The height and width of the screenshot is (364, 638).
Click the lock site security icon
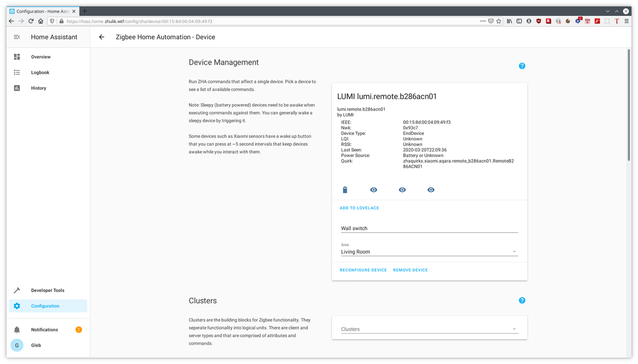61,21
